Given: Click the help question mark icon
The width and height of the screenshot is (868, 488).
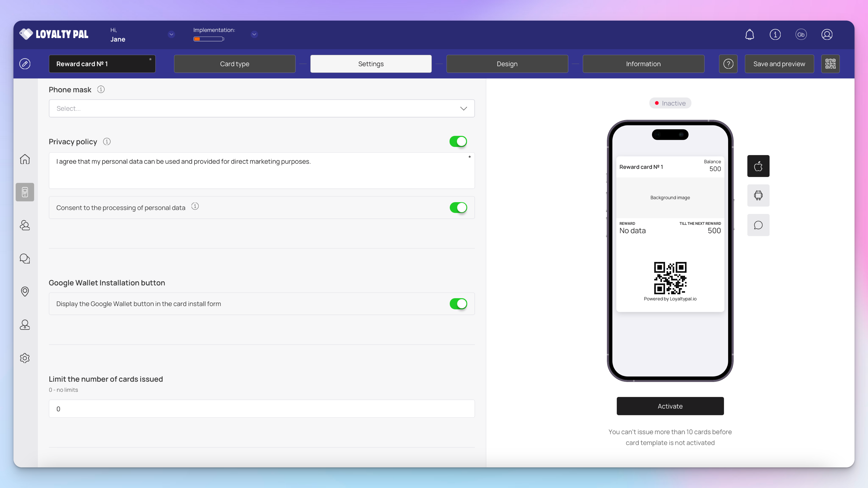Looking at the screenshot, I should 728,64.
